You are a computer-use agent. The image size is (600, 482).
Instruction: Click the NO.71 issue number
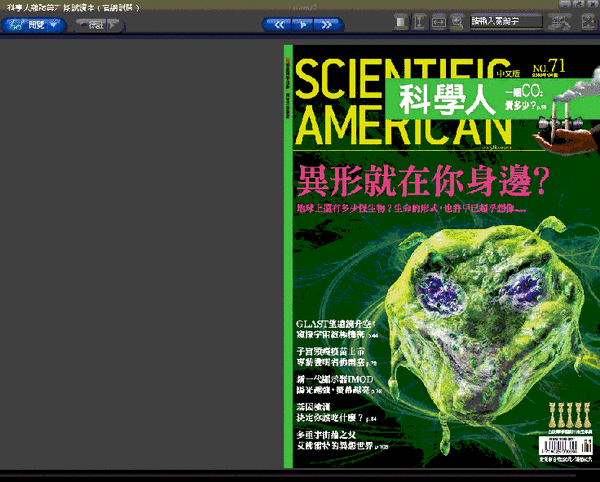click(549, 67)
